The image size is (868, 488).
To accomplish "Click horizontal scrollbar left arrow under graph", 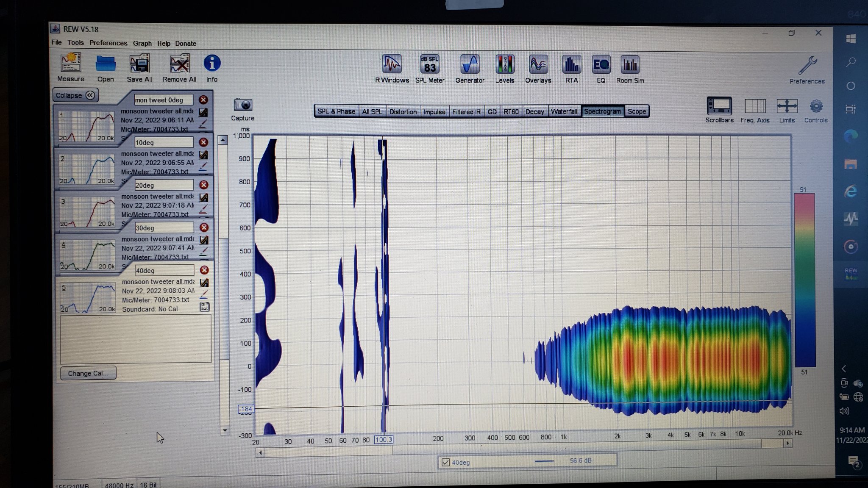I will (x=260, y=453).
